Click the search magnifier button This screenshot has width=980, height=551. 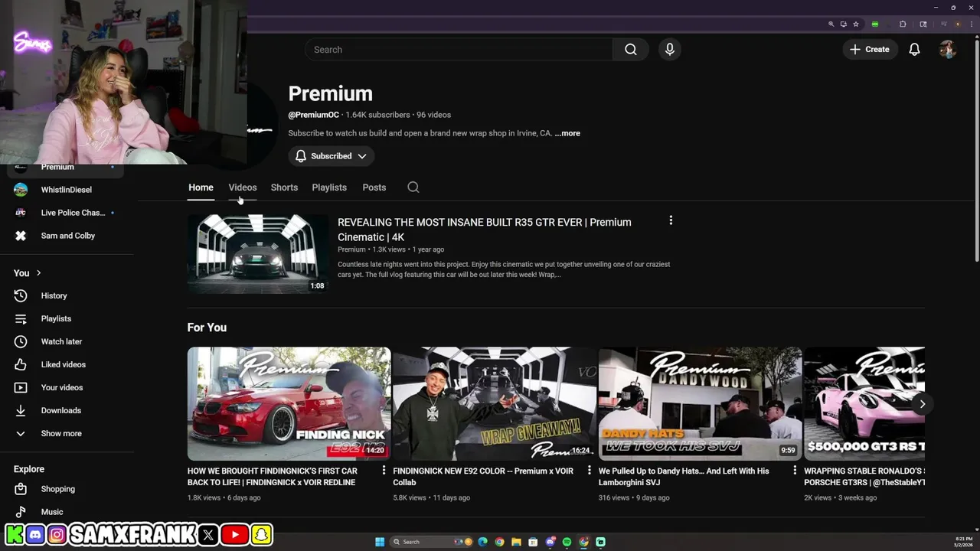point(631,50)
